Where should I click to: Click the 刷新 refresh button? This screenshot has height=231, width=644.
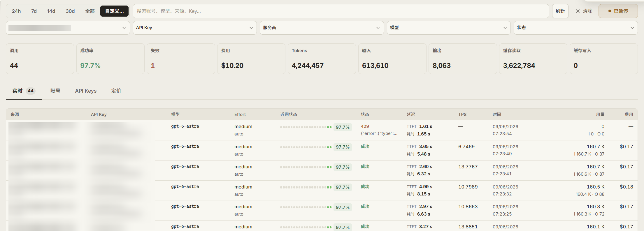coord(560,11)
